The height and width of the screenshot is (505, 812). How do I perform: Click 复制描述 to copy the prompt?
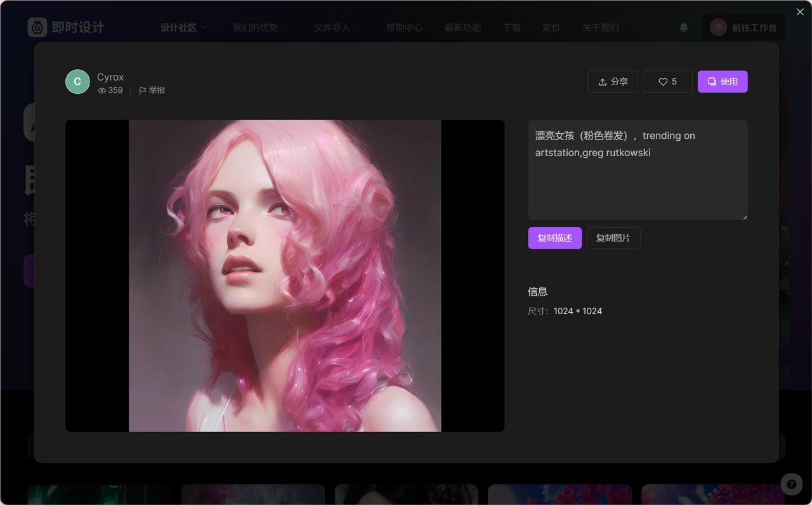(x=554, y=238)
